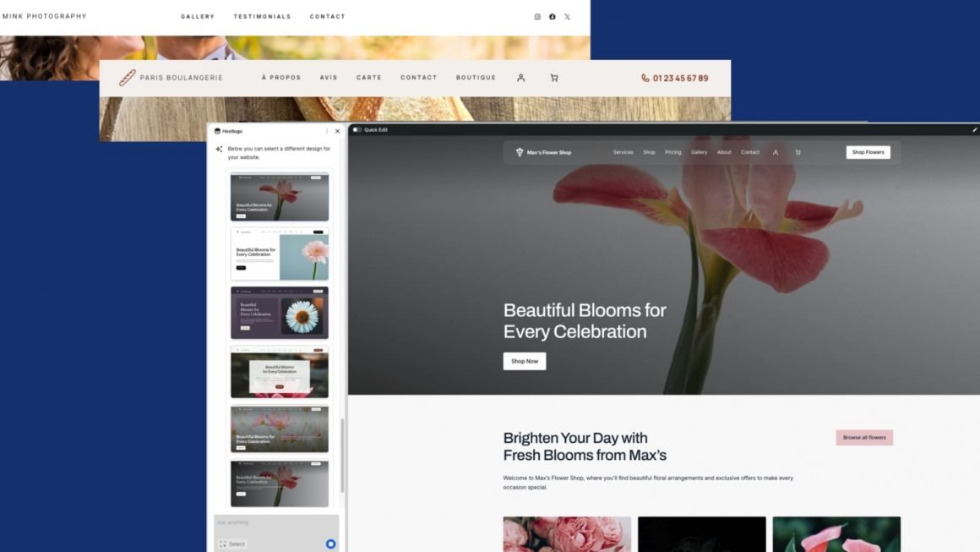Click the phone icon beside 01 23 45 67 89
The height and width of the screenshot is (552, 980).
pyautogui.click(x=645, y=78)
